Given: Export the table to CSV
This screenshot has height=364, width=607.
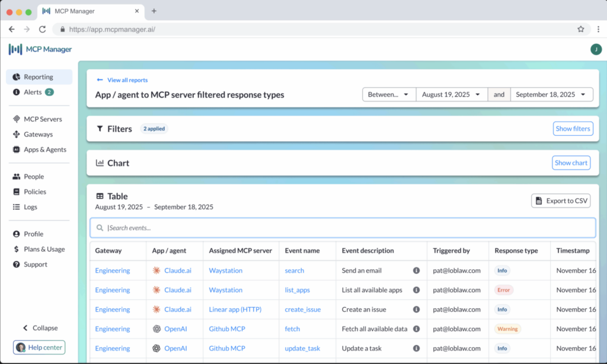Looking at the screenshot, I should [560, 201].
